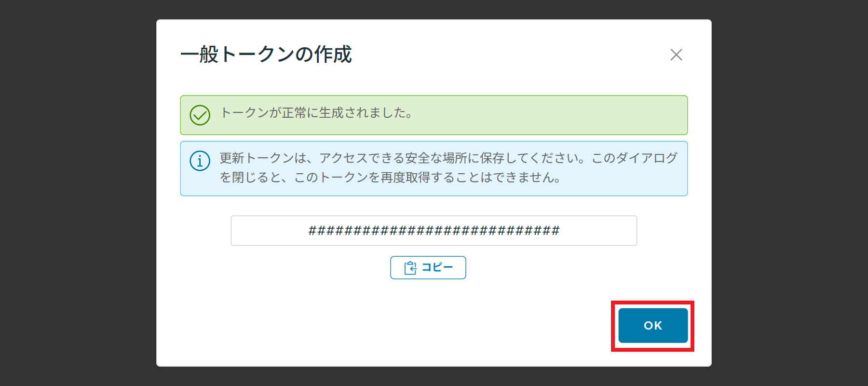Click the blue info alert banner

click(434, 168)
